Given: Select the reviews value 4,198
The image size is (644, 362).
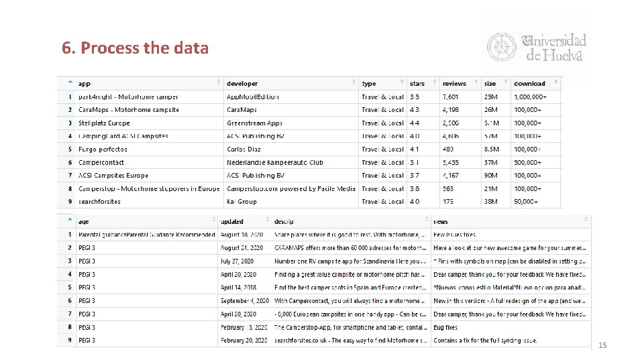Looking at the screenshot, I should click(451, 110).
